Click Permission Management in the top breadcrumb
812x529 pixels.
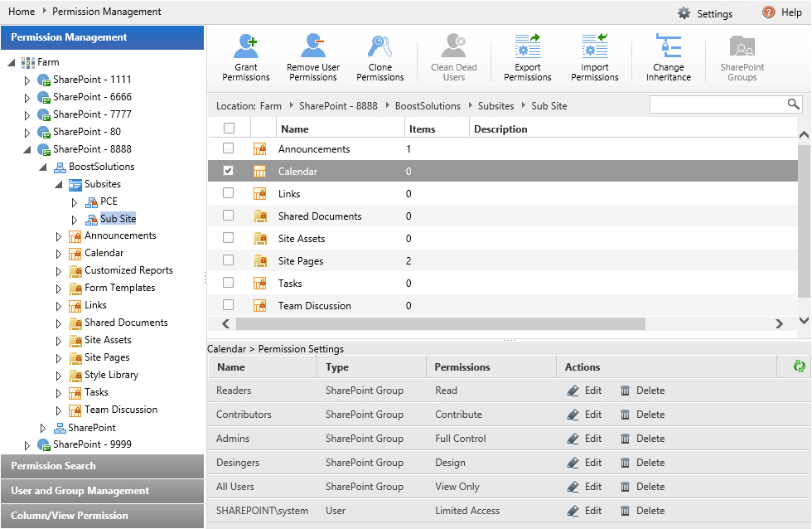point(107,12)
